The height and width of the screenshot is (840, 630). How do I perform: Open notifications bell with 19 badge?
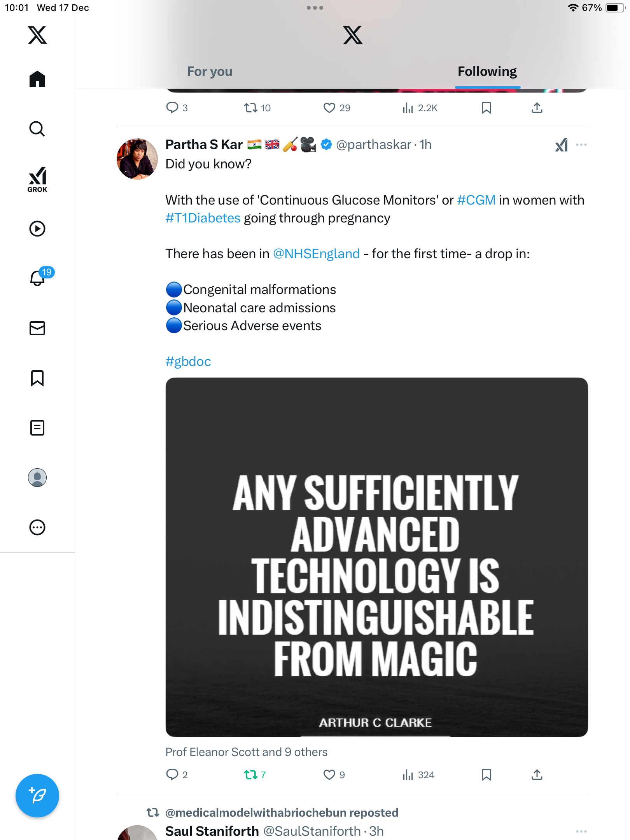pyautogui.click(x=38, y=278)
